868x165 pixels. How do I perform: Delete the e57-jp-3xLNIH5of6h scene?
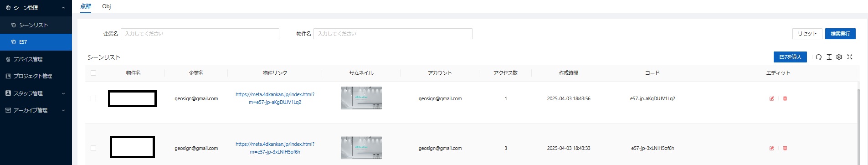pyautogui.click(x=785, y=148)
